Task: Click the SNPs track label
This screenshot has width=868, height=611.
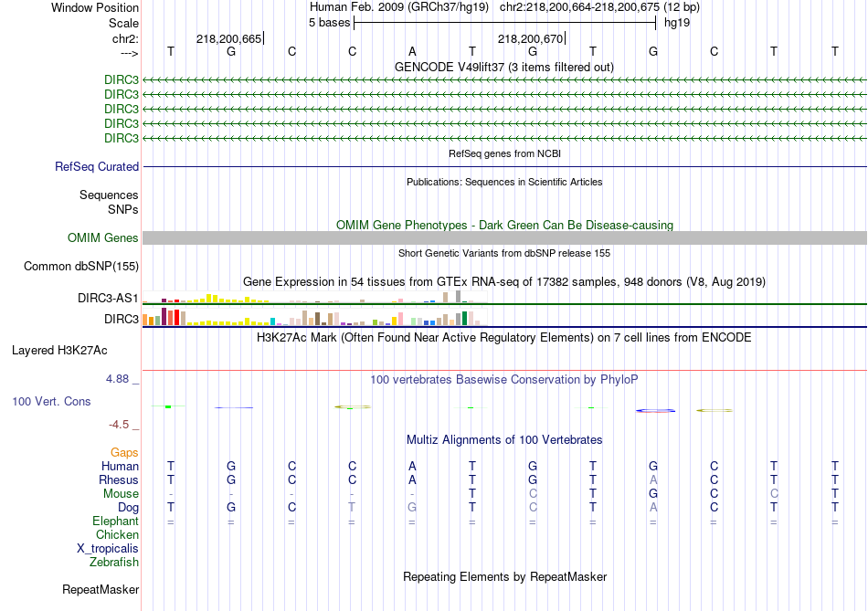Action: tap(123, 210)
